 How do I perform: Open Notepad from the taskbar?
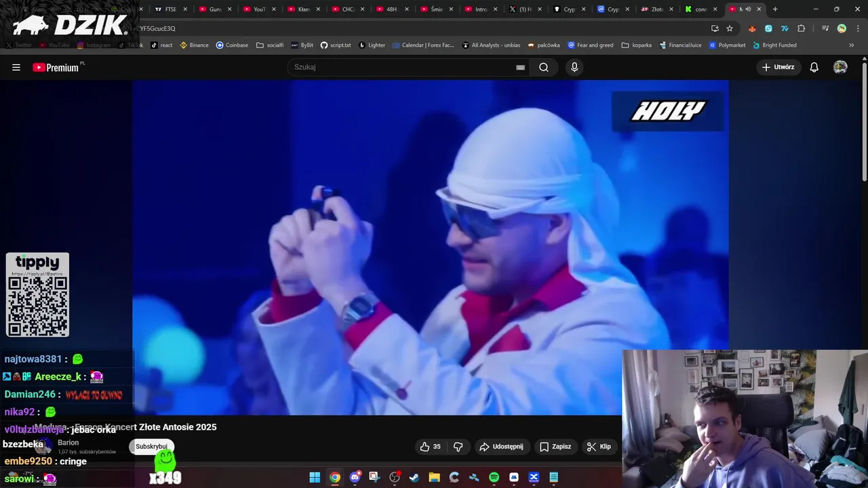[553, 477]
